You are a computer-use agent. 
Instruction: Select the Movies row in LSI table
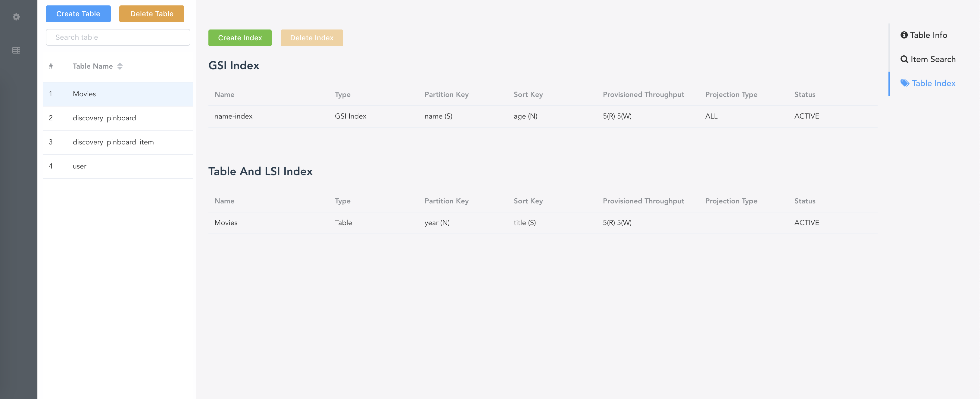point(226,223)
